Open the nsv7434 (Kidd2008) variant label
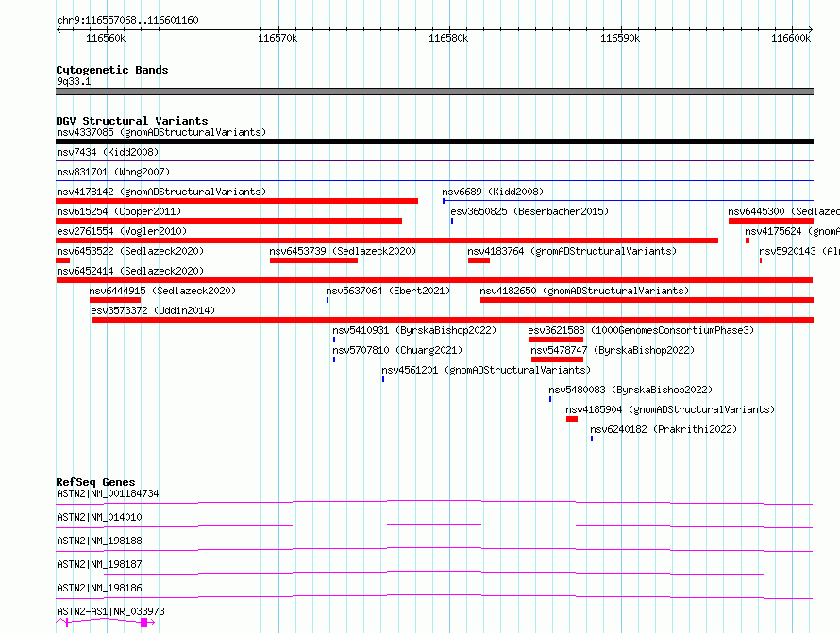The image size is (840, 633). (108, 152)
